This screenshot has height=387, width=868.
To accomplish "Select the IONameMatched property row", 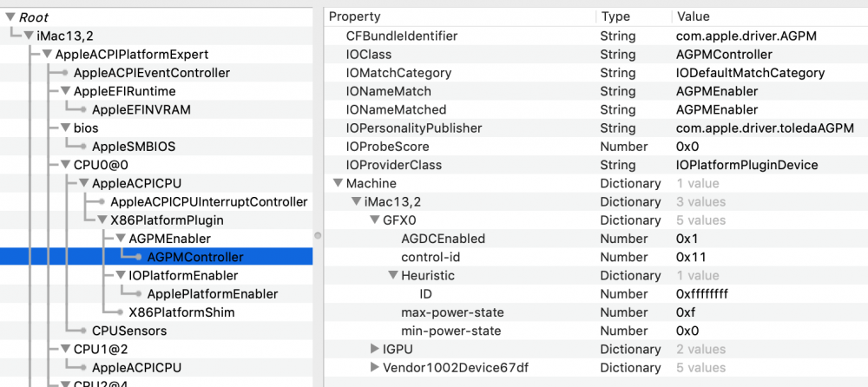I will [x=595, y=109].
